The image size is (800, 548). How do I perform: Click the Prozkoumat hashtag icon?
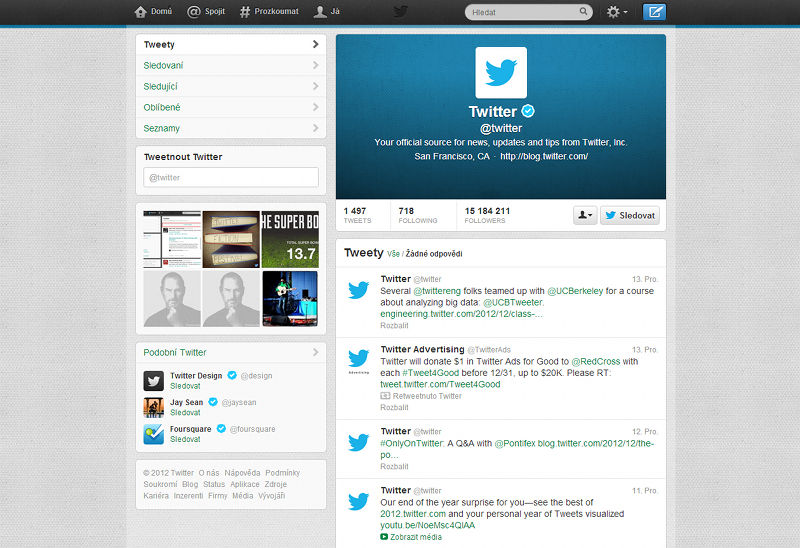tap(245, 12)
